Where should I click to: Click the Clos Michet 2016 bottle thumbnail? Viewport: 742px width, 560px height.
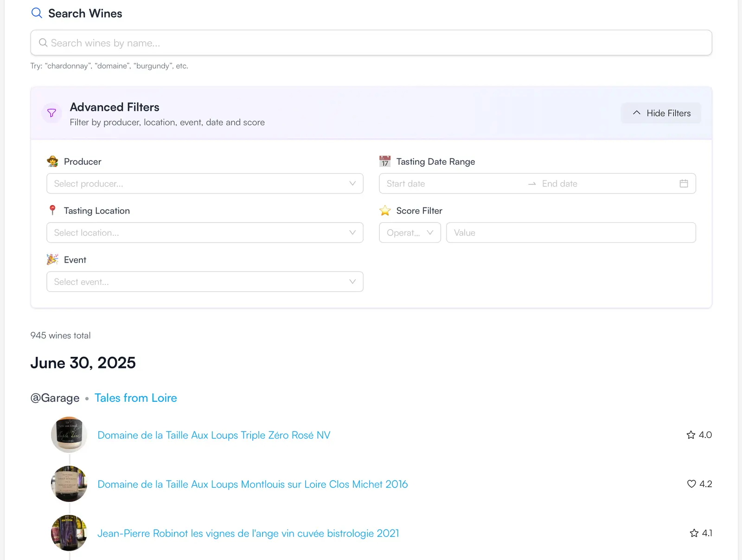pos(69,484)
